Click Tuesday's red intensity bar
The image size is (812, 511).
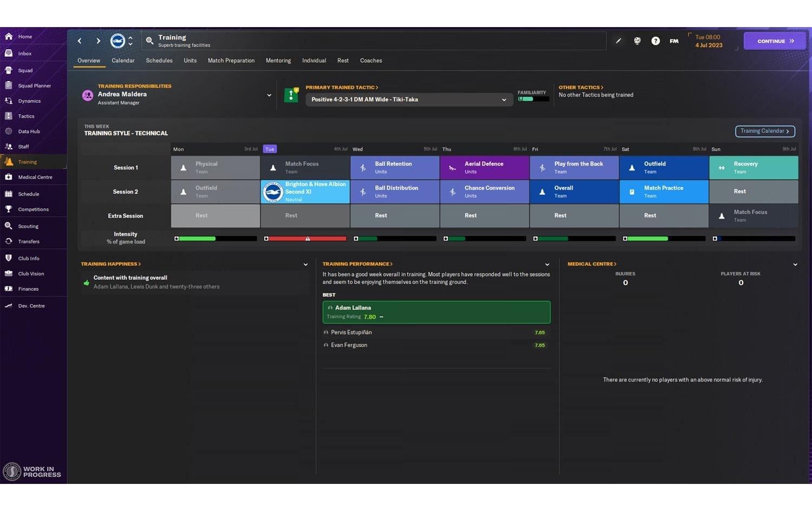point(306,239)
